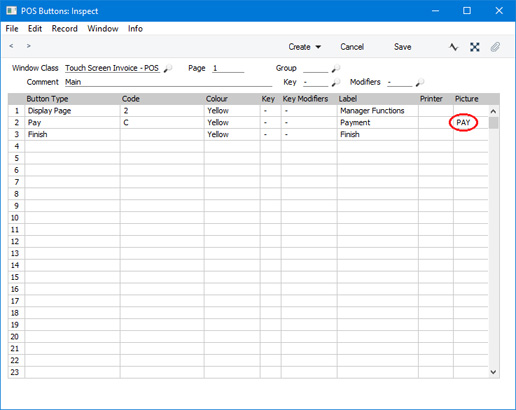Open paste special lookup beside Window Class
The image size is (516, 410).
[x=168, y=68]
